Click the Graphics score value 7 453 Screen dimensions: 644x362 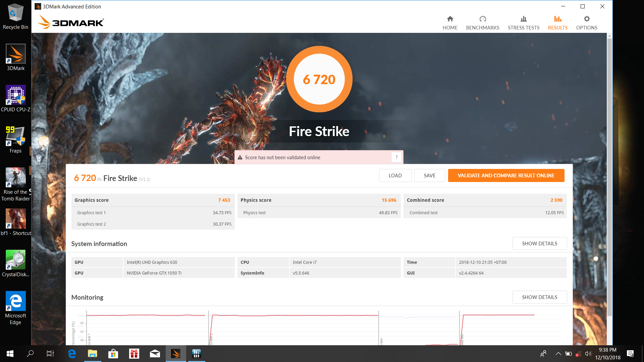tap(224, 200)
